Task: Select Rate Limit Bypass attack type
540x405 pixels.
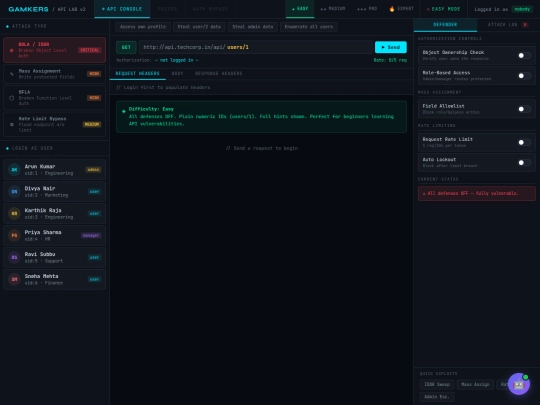Action: coord(55,124)
